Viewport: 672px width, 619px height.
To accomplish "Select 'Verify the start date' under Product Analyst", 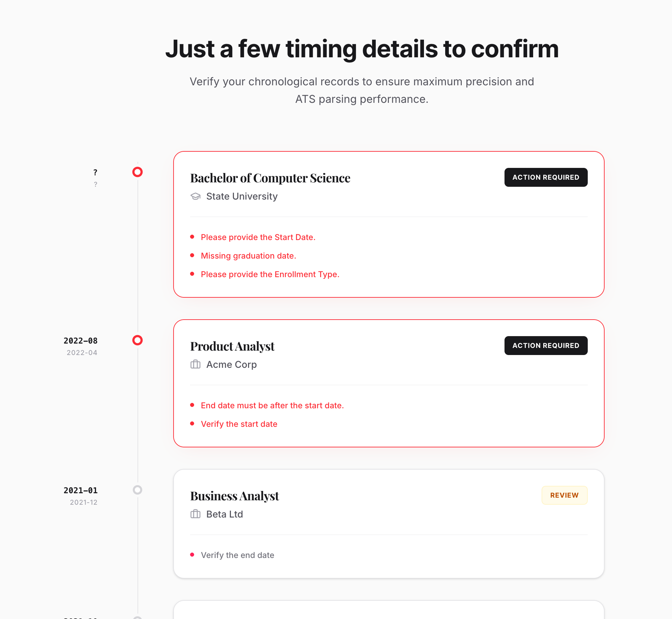I will point(239,424).
